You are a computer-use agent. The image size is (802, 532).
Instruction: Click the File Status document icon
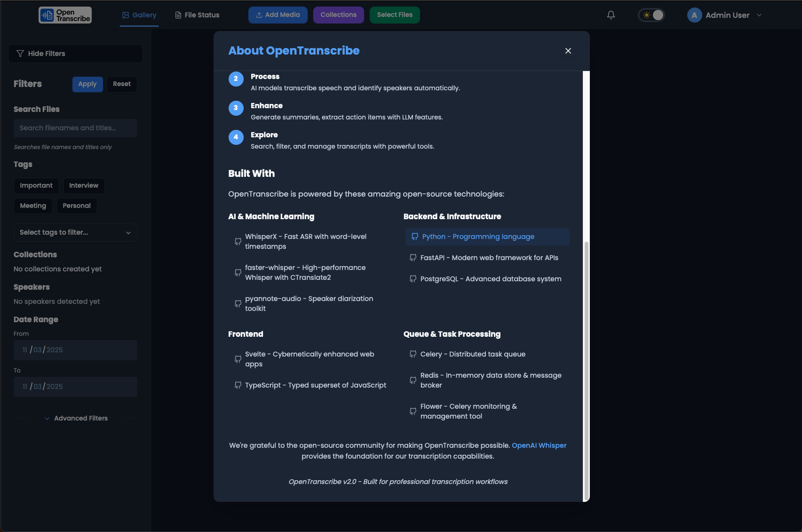tap(178, 15)
